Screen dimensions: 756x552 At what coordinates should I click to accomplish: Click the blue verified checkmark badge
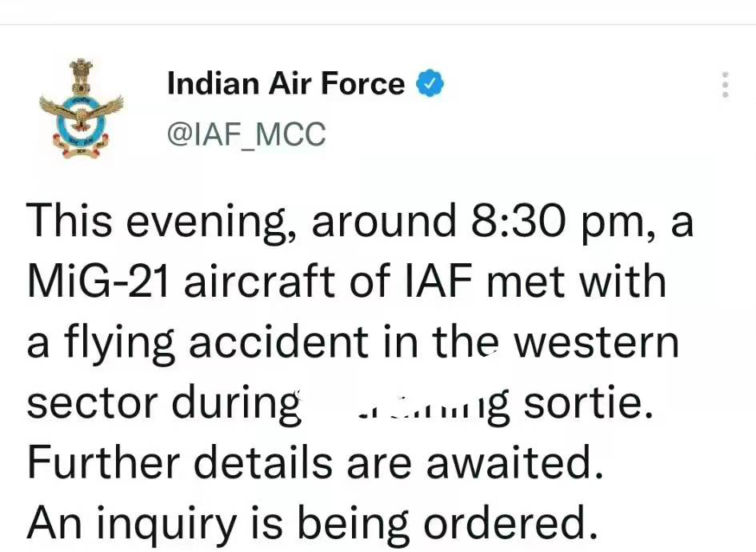pyautogui.click(x=429, y=83)
